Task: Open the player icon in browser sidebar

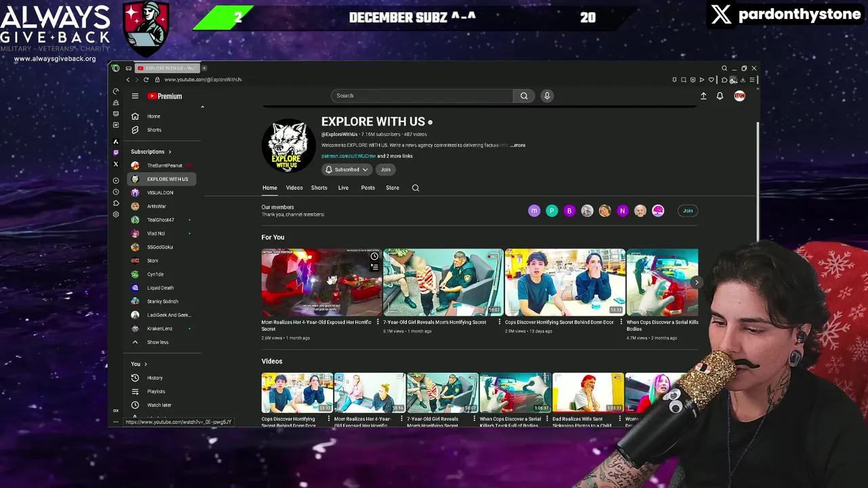Action: coord(116,180)
